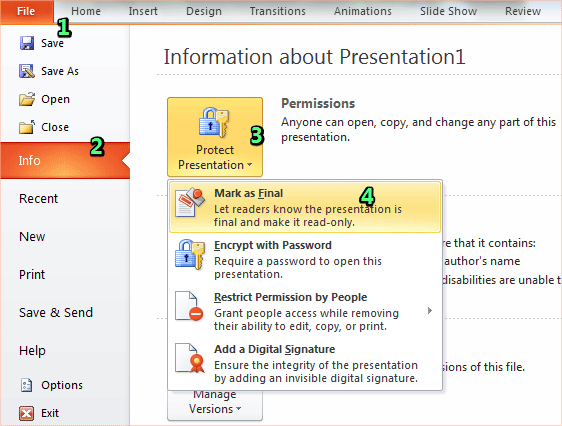The width and height of the screenshot is (562, 426).
Task: Click 'Ensure the integrity of the presentation' text
Action: tap(316, 372)
